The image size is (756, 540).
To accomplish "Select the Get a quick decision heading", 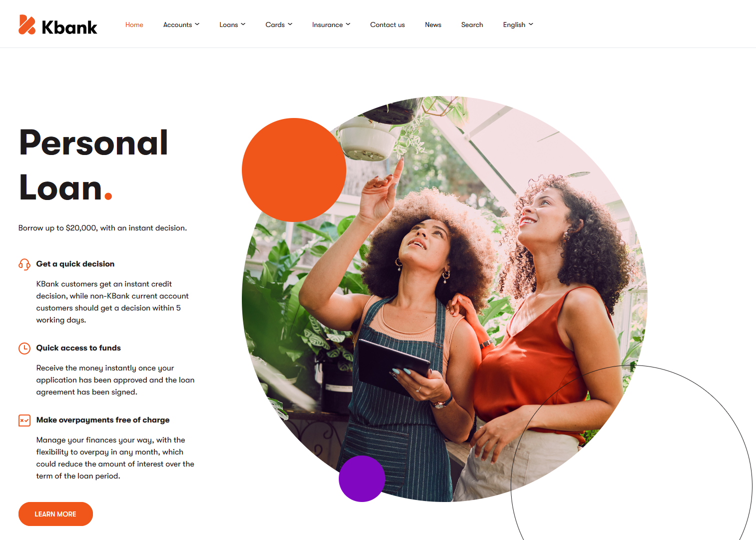I will click(75, 264).
